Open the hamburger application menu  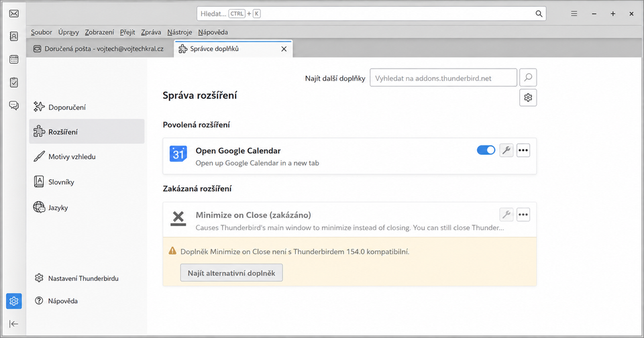click(574, 13)
